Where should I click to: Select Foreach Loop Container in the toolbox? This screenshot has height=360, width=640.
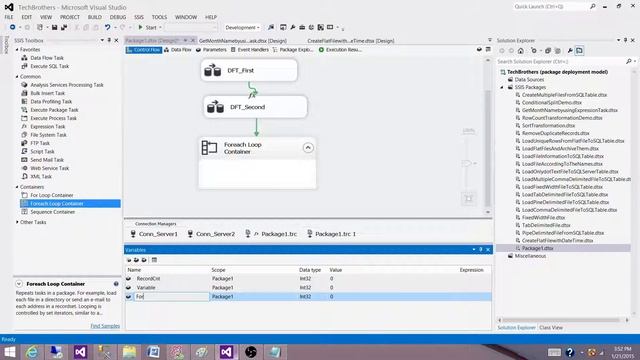click(70, 203)
